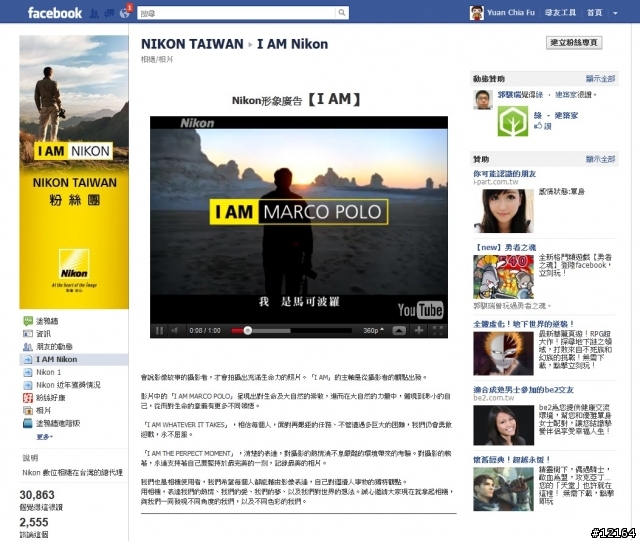Click the green house logo ad icon
The width and height of the screenshot is (640, 541).
[x=513, y=121]
